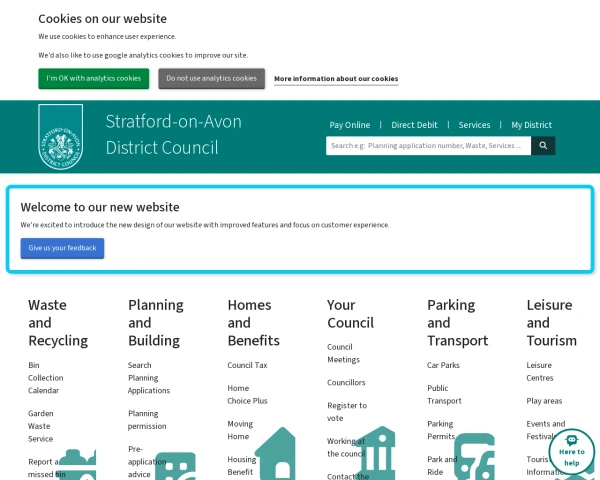
Task: Open the Your Council heading
Action: [351, 314]
